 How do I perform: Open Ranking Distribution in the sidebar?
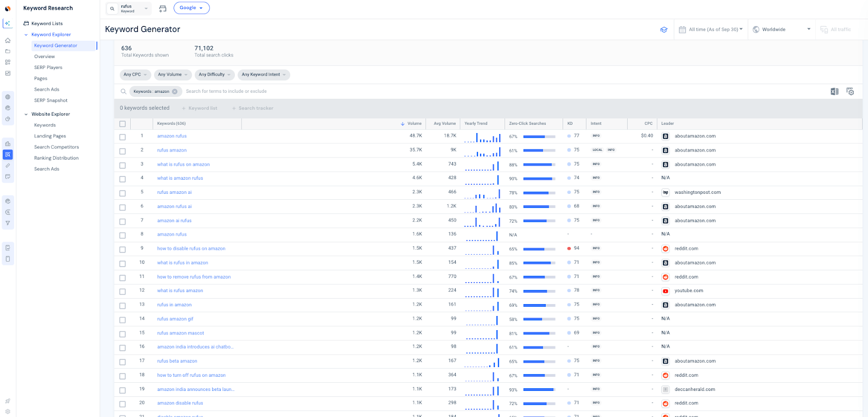(x=56, y=158)
